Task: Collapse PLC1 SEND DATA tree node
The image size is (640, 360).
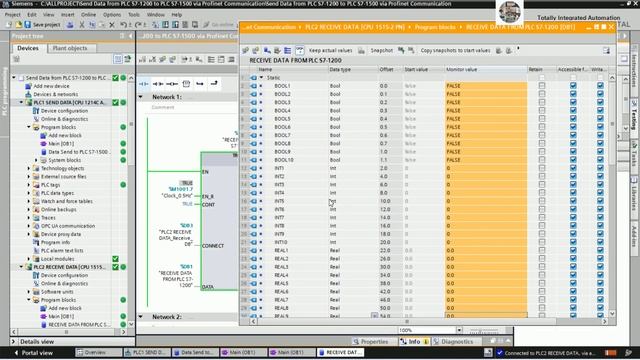Action: 21,102
